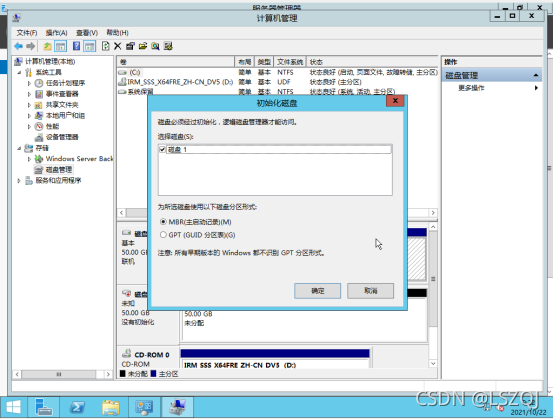554x420 pixels.
Task: Toggle the Show/Hide action pane icon
Action: (90, 46)
